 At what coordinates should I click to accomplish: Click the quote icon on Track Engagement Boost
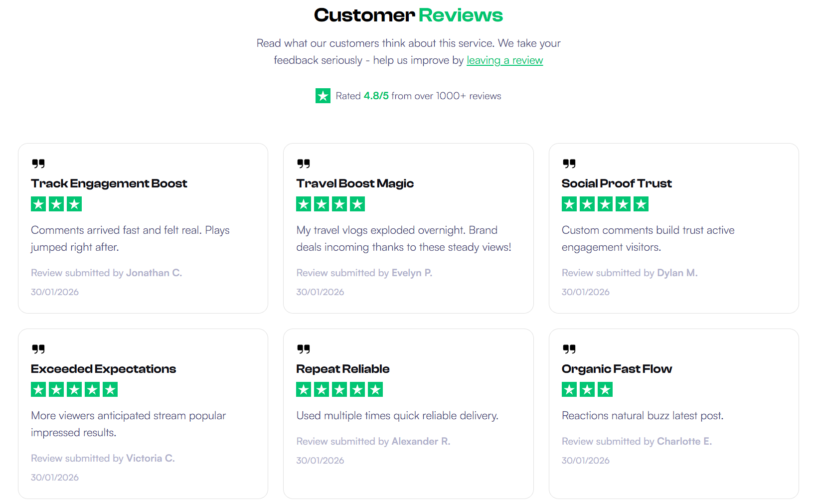38,164
